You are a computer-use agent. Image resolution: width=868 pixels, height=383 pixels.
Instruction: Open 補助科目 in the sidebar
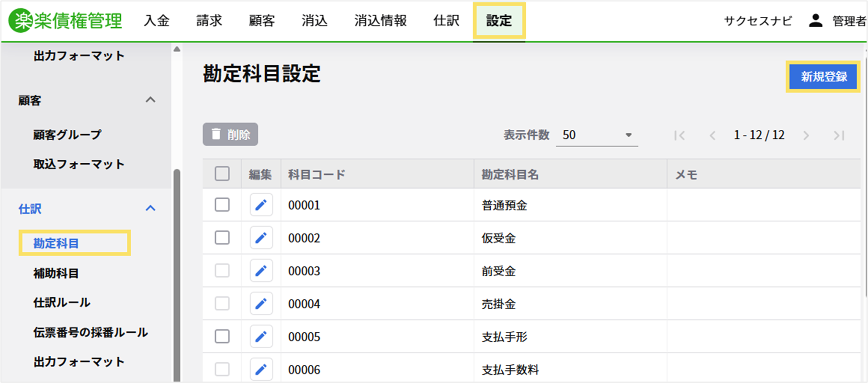click(56, 273)
